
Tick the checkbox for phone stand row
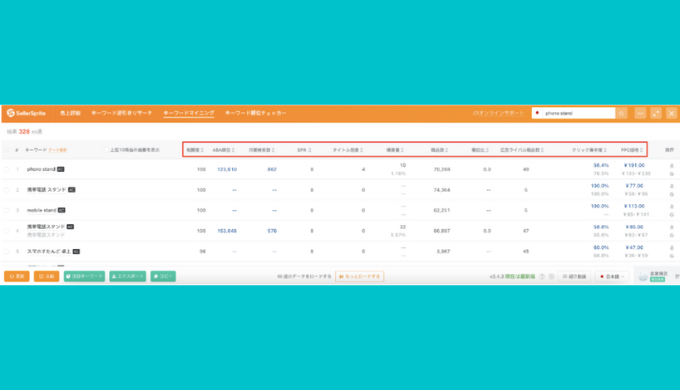[7, 169]
